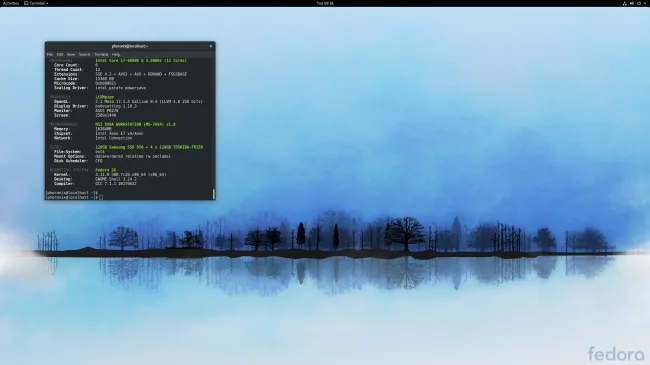Close the terminal window with X button

211,46
